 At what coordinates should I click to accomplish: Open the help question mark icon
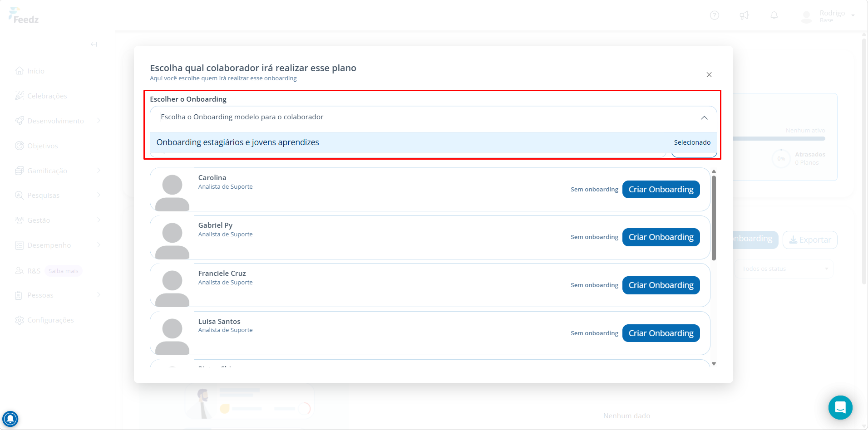click(715, 15)
